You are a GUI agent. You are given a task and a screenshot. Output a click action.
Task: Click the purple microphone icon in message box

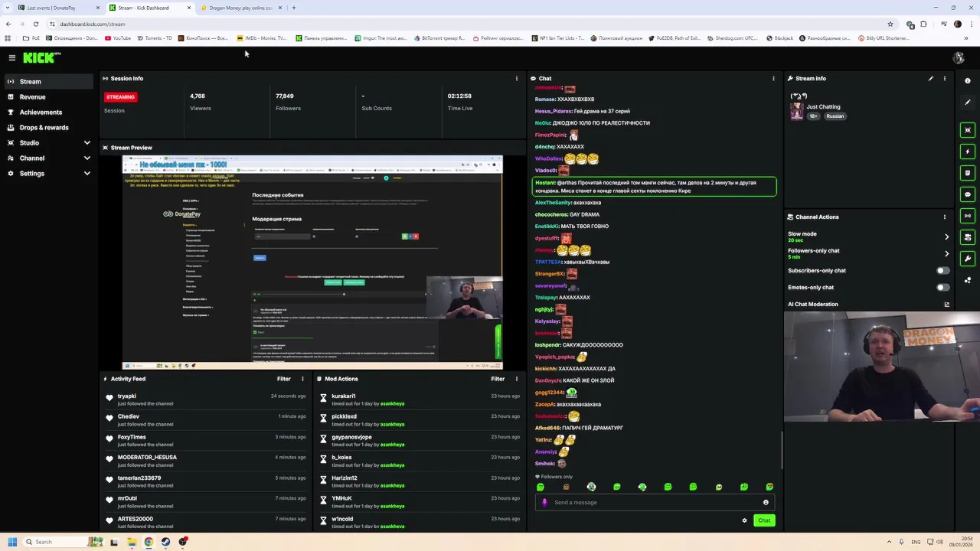tap(544, 503)
